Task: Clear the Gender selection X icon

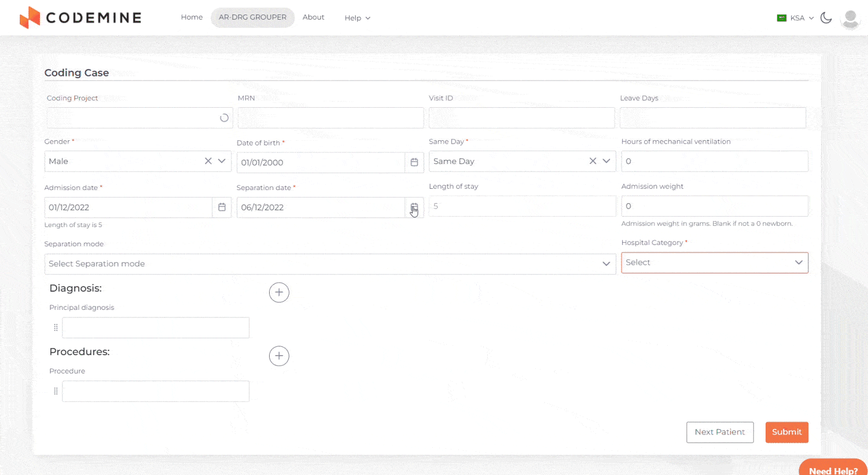Action: [x=208, y=161]
